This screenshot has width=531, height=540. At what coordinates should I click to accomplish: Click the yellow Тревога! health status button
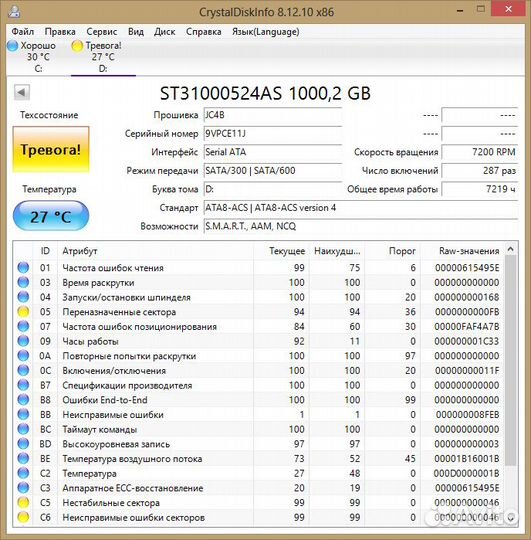(51, 149)
